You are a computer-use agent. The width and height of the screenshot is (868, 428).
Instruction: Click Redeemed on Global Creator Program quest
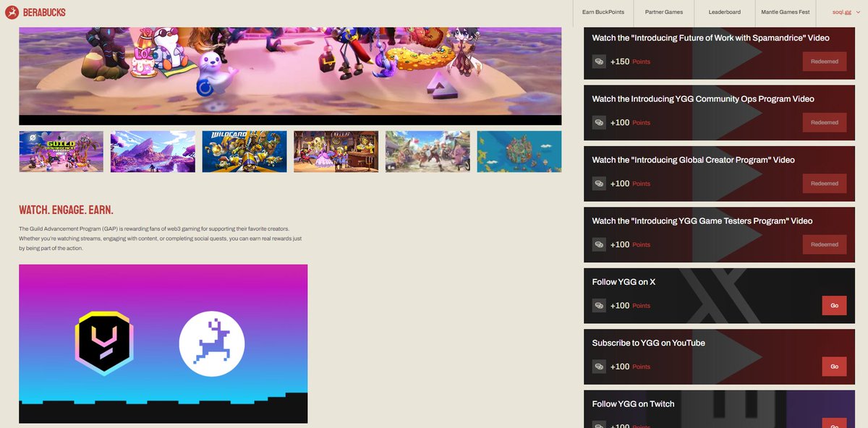[x=824, y=184]
